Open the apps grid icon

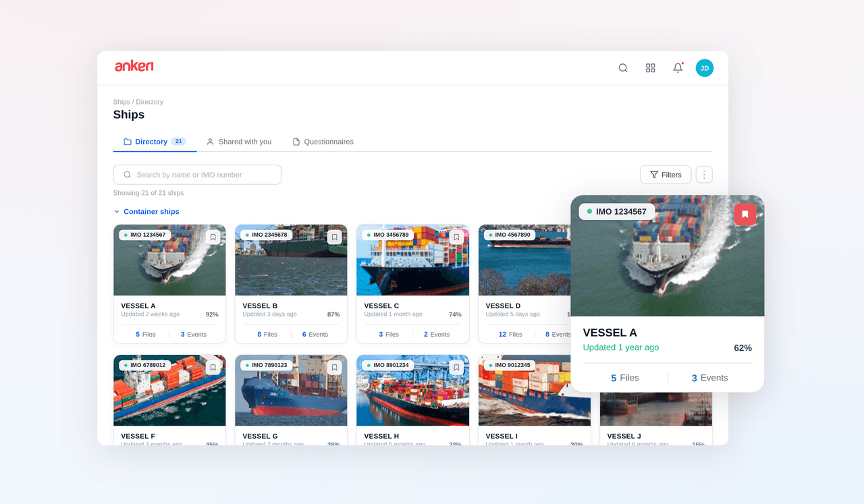650,67
